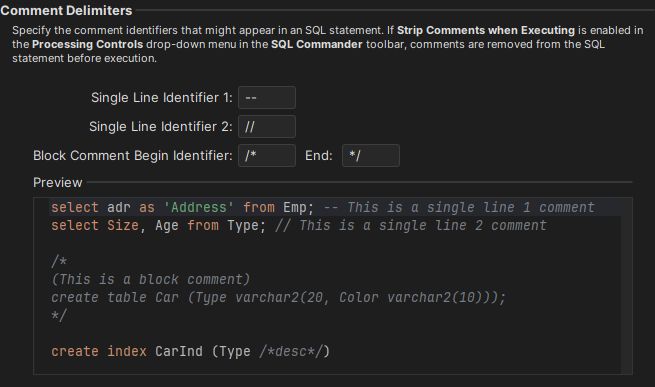The width and height of the screenshot is (655, 387).
Task: Click 'Size' in the second select statement
Action: [123, 225]
